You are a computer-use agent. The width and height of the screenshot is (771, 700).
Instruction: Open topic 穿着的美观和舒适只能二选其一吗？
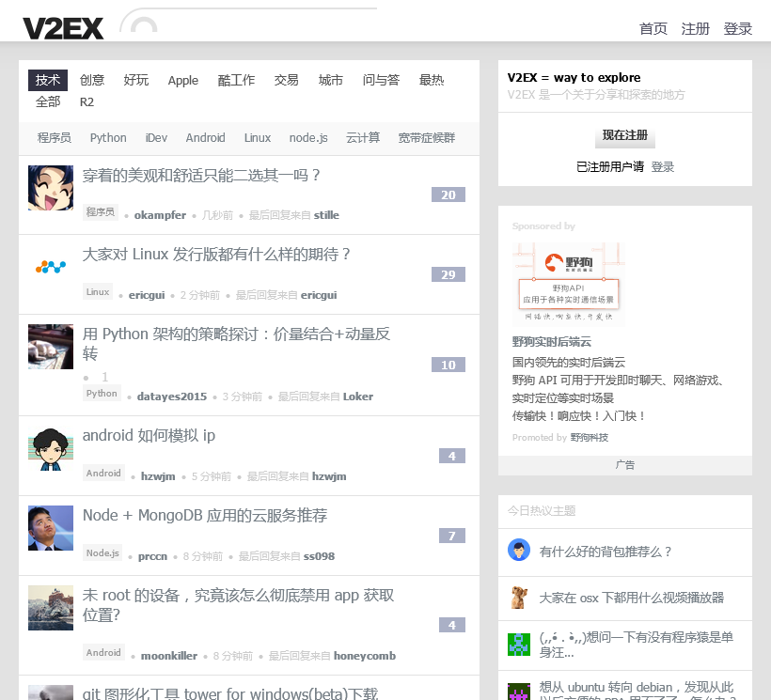(201, 176)
